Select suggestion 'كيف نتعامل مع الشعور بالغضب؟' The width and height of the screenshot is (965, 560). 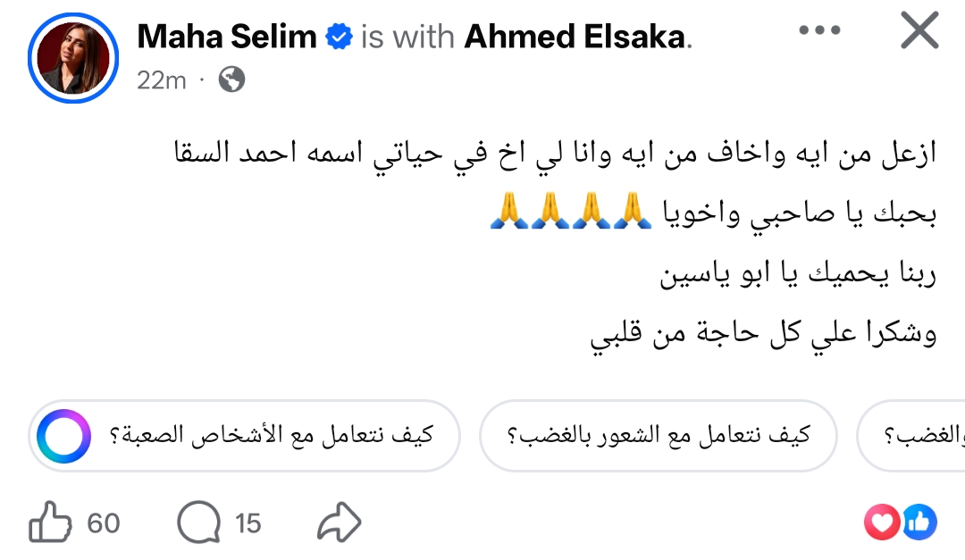coord(657,436)
